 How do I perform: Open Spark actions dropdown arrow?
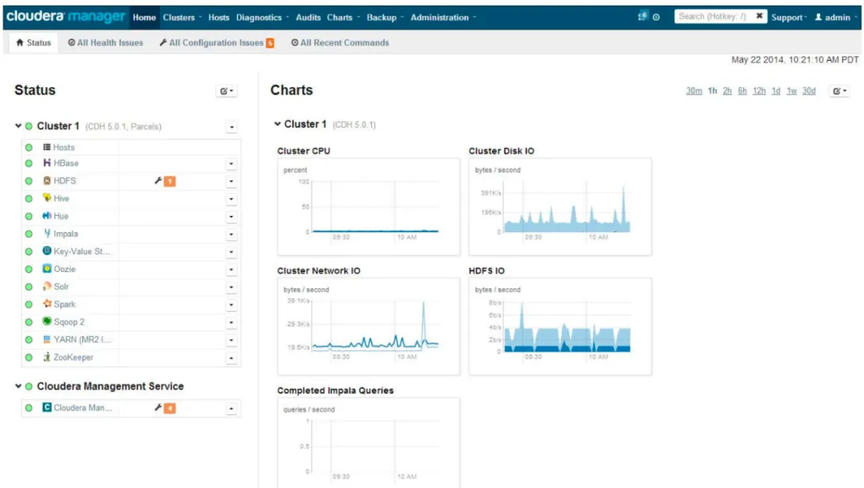(x=231, y=305)
